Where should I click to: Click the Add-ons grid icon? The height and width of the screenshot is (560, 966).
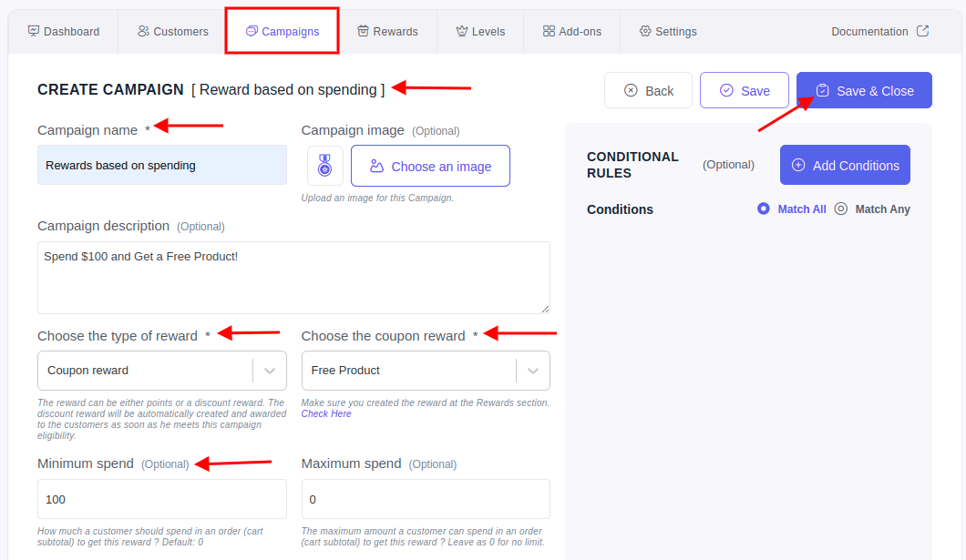coord(549,31)
